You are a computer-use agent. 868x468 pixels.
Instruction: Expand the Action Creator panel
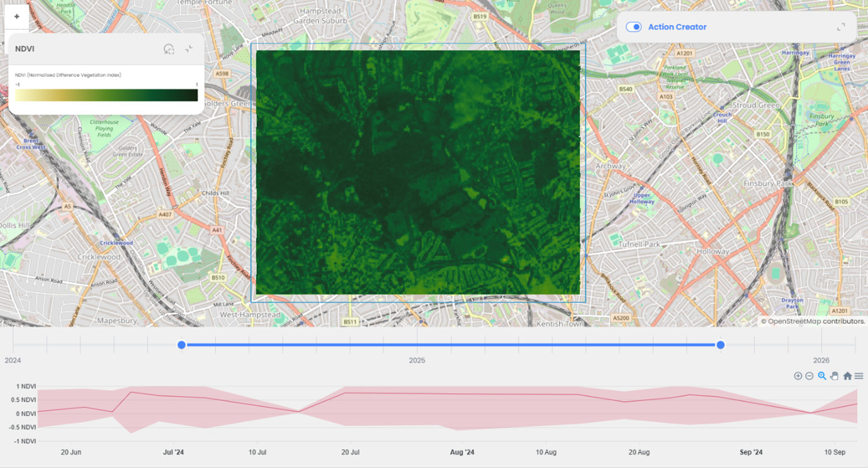(x=841, y=27)
